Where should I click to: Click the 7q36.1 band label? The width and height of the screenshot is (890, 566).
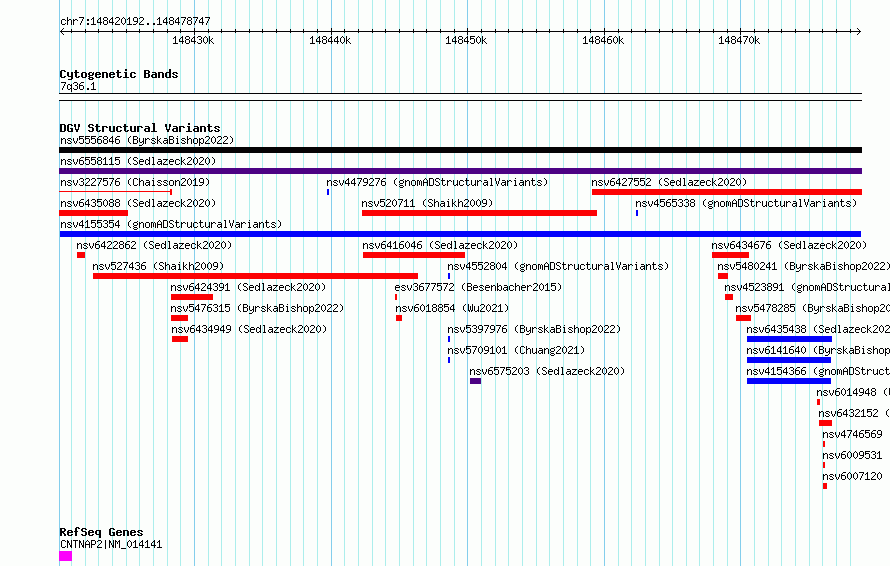click(78, 86)
